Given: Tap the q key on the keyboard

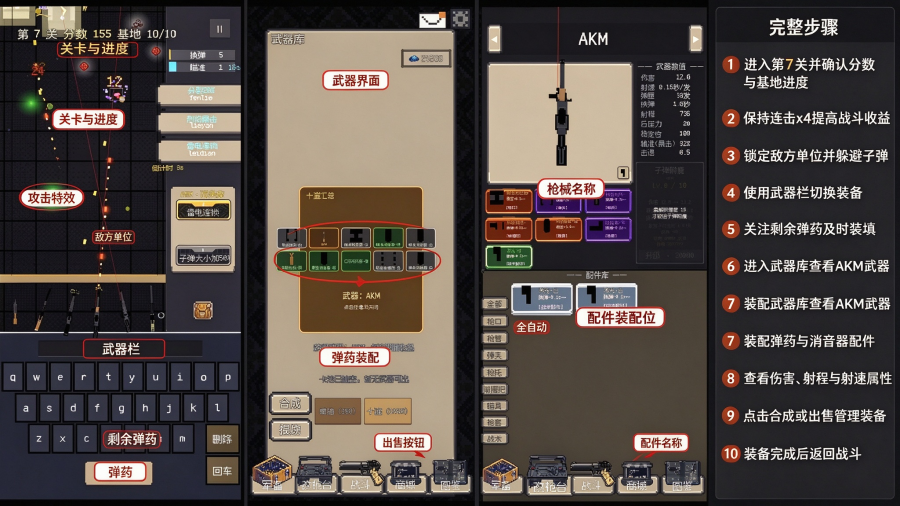Looking at the screenshot, I should coord(13,377).
